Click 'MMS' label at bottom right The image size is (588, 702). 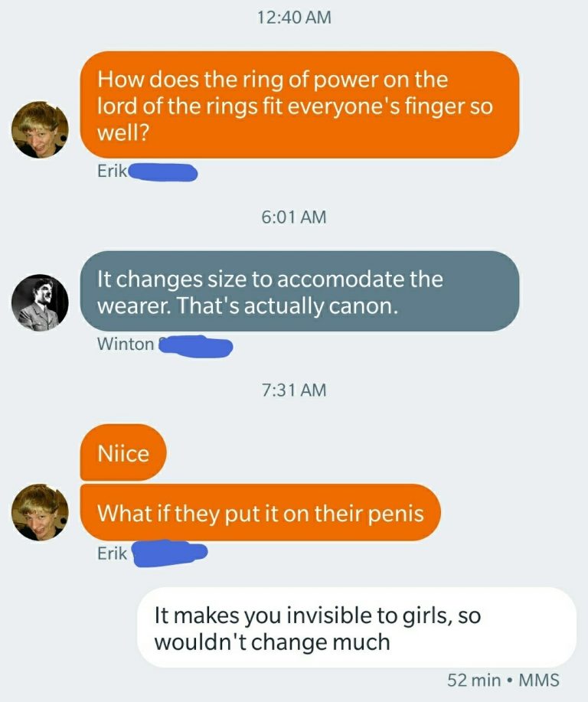pyautogui.click(x=539, y=680)
